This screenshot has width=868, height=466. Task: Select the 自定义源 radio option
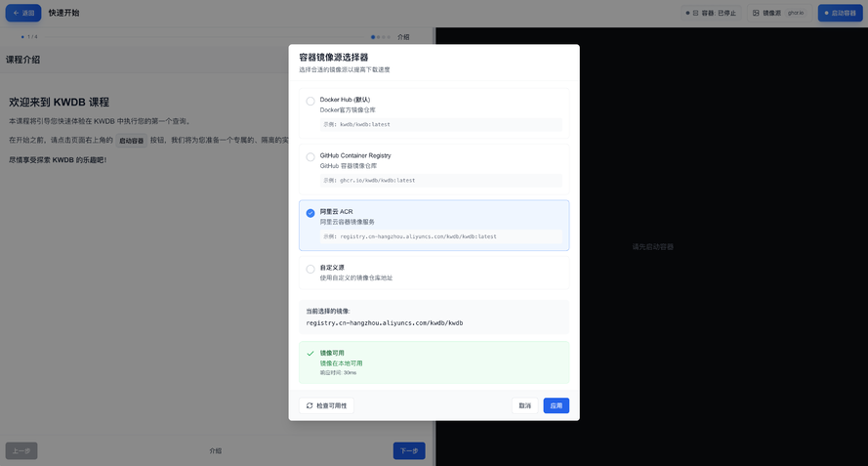point(310,269)
